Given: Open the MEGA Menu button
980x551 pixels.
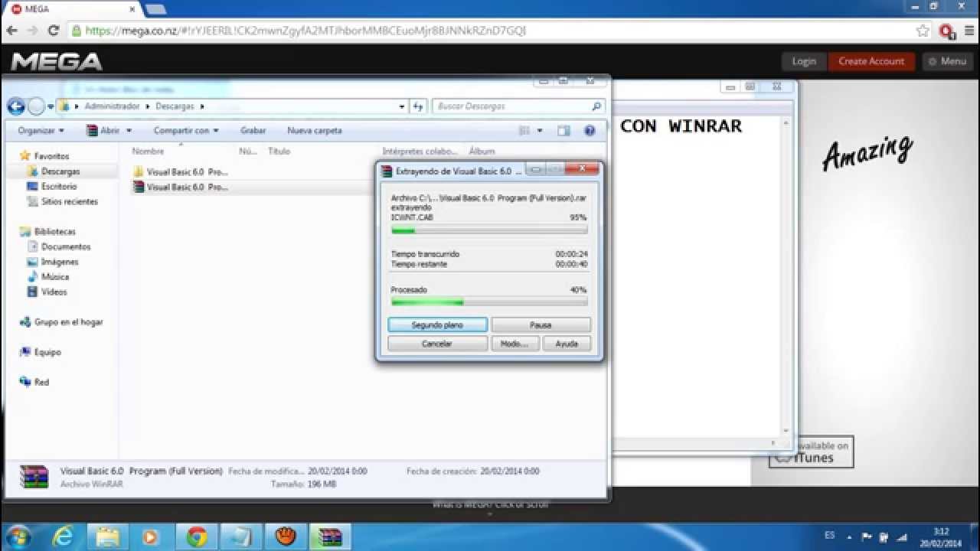Looking at the screenshot, I should pos(948,61).
